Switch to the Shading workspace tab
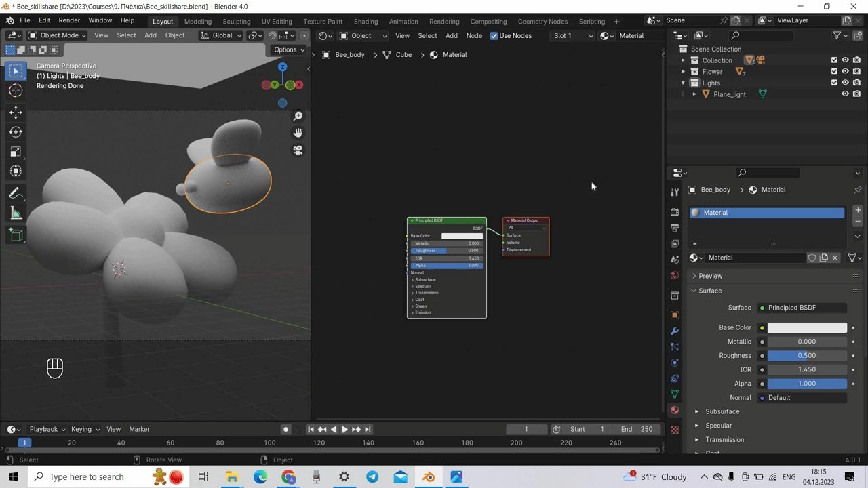This screenshot has height=488, width=868. (366, 21)
